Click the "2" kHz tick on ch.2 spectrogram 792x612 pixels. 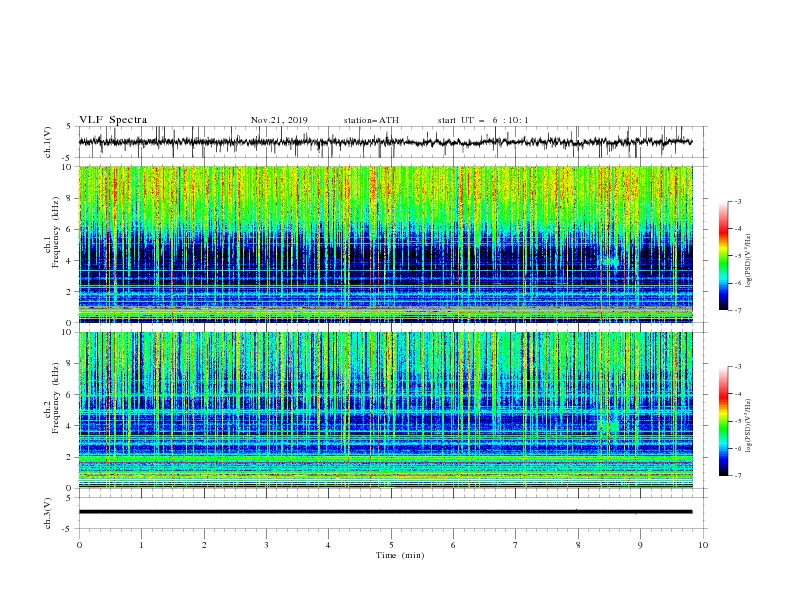point(70,457)
